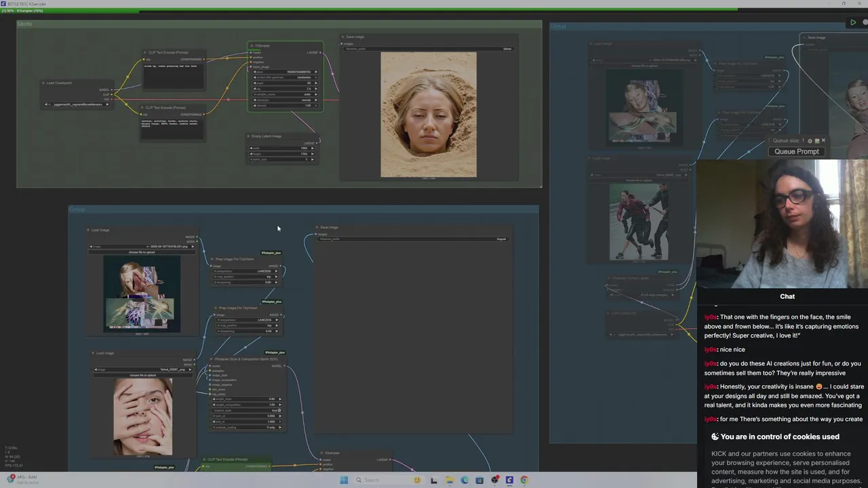Image resolution: width=868 pixels, height=488 pixels.
Task: Collapse the Mode group's Save Image node dot
Action: point(343,37)
